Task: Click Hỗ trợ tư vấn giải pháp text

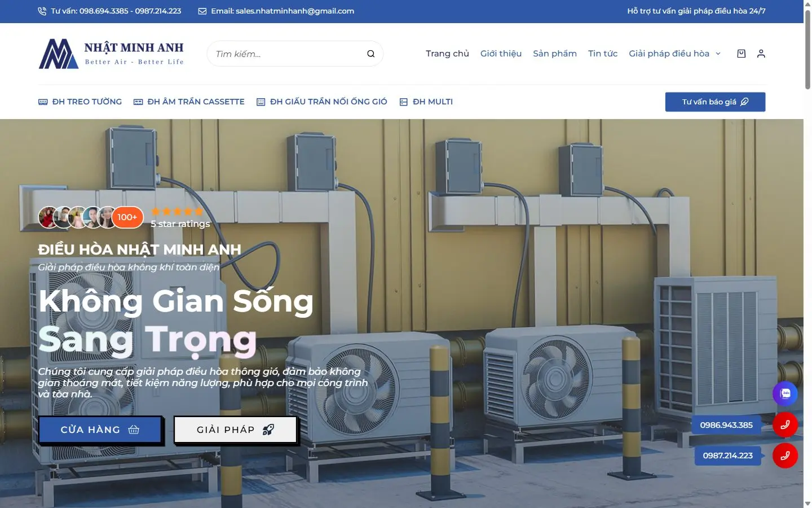Action: coord(696,11)
